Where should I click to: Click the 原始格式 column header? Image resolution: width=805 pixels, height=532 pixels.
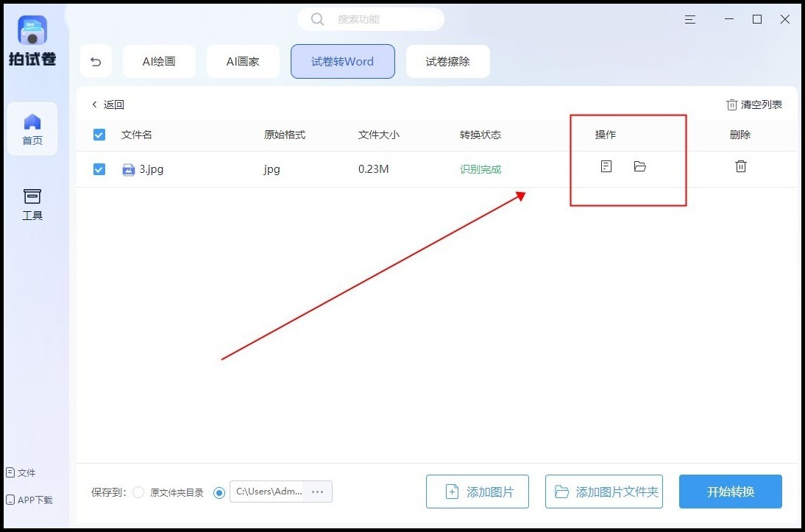(285, 135)
